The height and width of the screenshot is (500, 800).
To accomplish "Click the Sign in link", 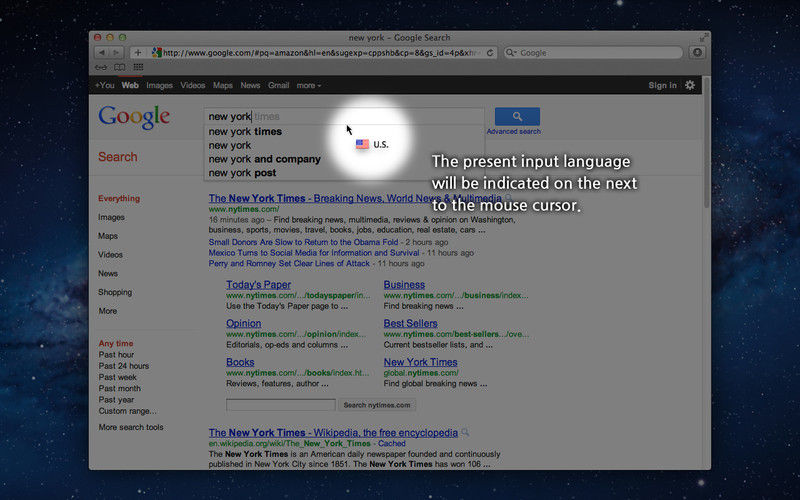I will click(662, 85).
